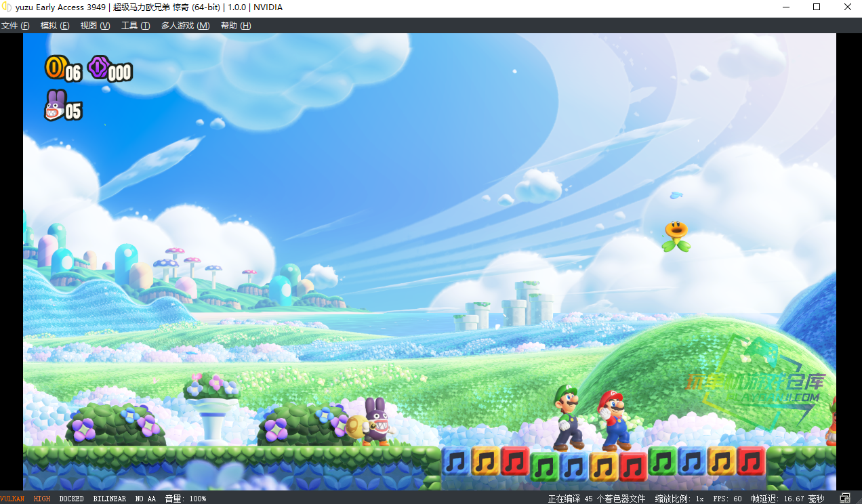Image resolution: width=862 pixels, height=504 pixels.
Task: Open the 工具 (T) menu
Action: (135, 26)
